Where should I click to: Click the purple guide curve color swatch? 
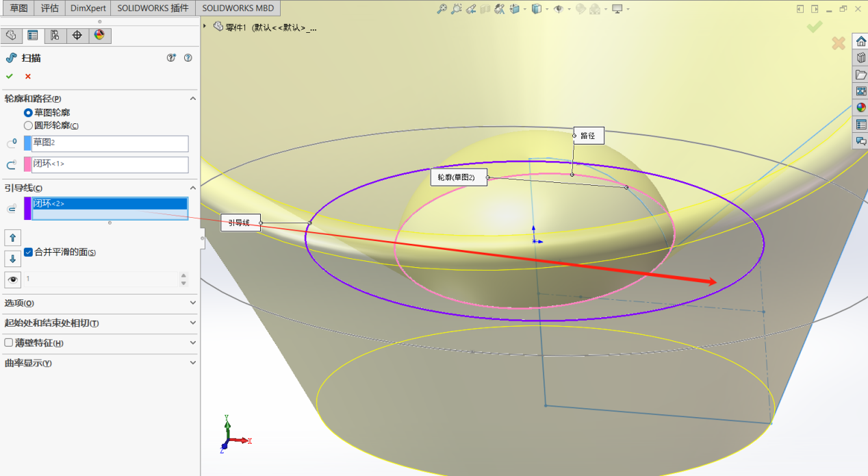click(27, 208)
